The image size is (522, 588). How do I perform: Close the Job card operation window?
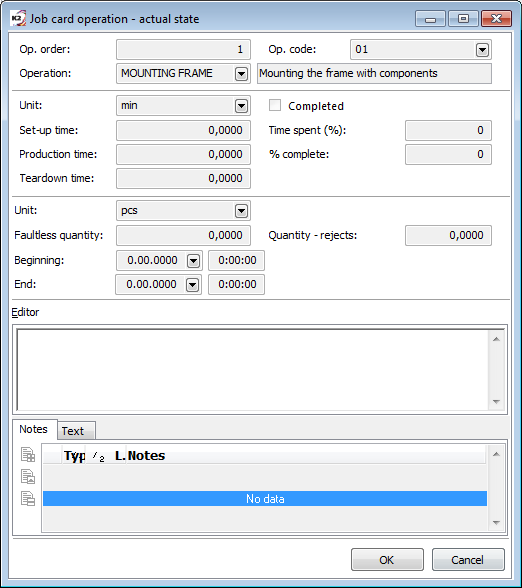pos(496,19)
